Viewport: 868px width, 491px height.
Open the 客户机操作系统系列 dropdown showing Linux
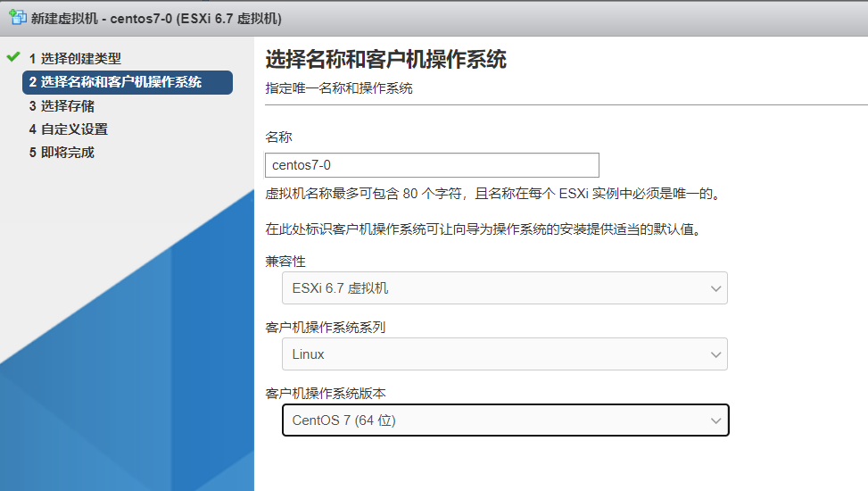pos(504,354)
